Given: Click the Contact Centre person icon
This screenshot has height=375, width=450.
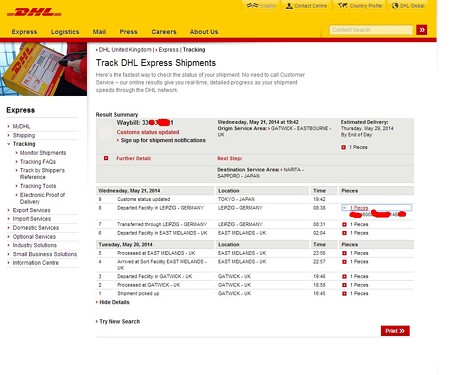Looking at the screenshot, I should (x=289, y=6).
